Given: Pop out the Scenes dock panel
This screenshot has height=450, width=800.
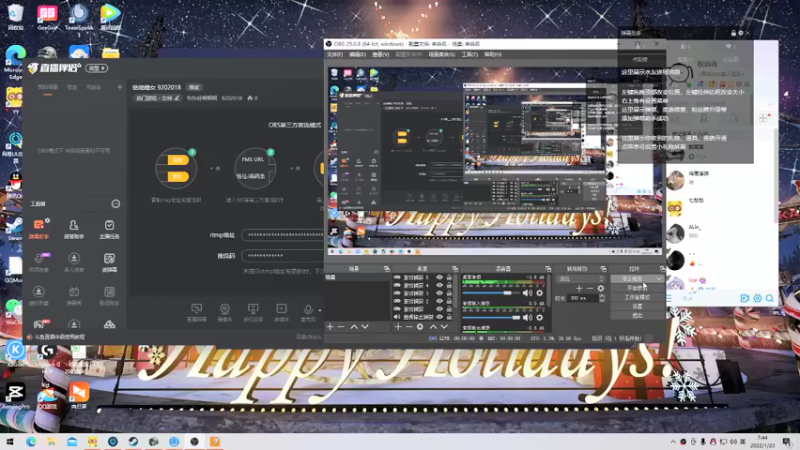Looking at the screenshot, I should click(387, 269).
